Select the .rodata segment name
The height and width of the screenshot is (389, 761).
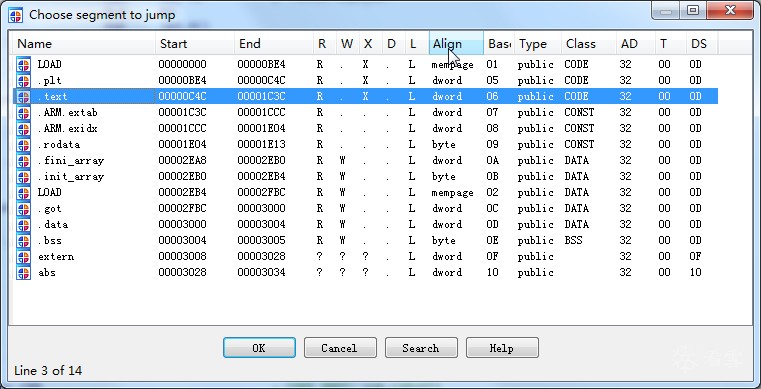[59, 145]
